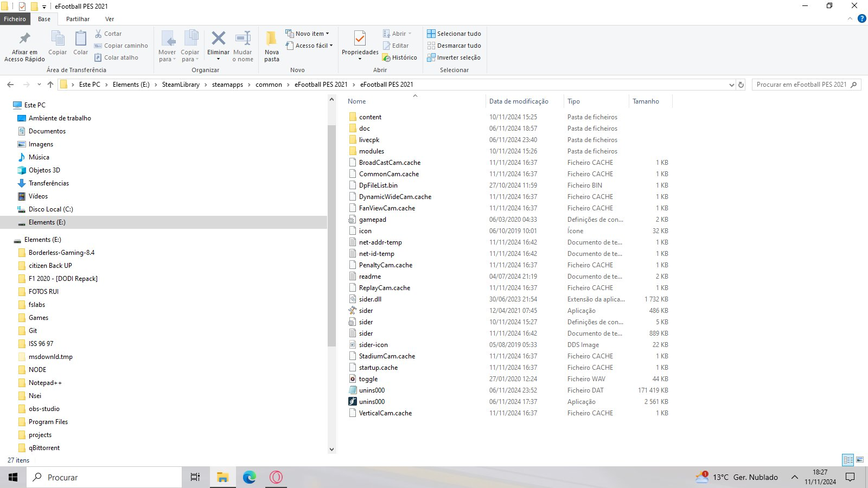
Task: Navigate to SteamLibrary in the breadcrumb
Action: 181,85
